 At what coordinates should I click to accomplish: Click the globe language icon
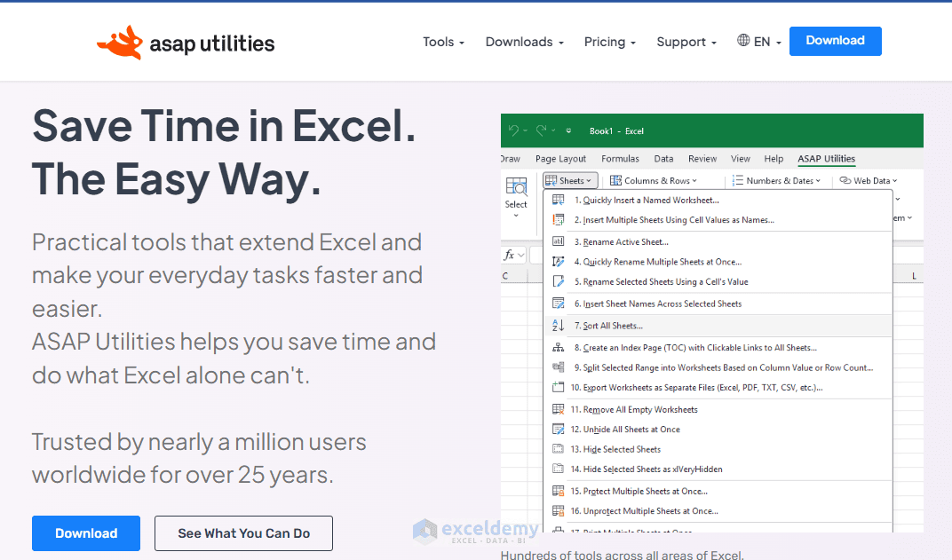[743, 41]
